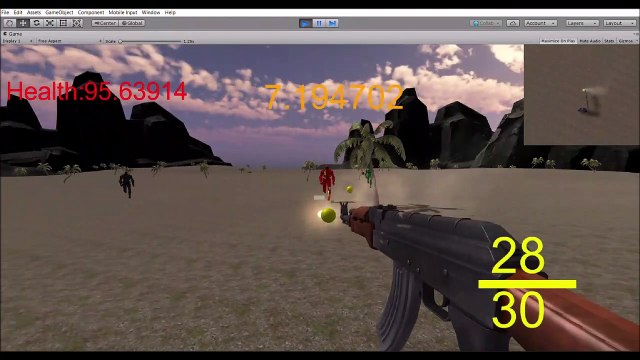Open the Free Aspect dropdown
Viewport: 640px width, 360px height.
pyautogui.click(x=69, y=41)
